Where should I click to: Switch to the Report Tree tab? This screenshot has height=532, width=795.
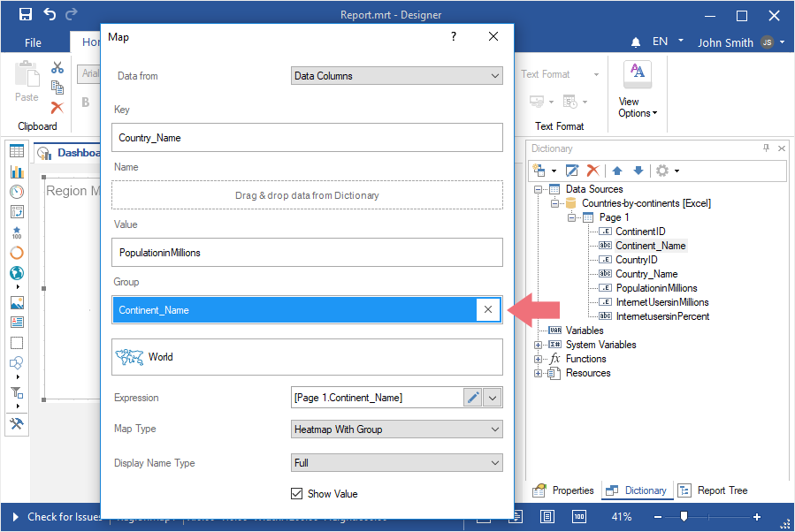715,490
